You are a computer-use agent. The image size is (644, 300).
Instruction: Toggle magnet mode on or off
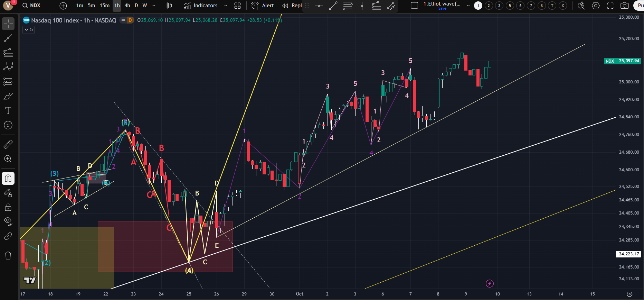tap(8, 179)
